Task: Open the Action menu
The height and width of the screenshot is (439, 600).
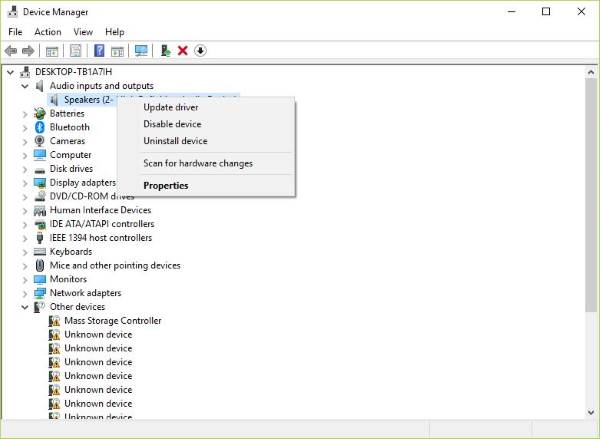Action: point(48,32)
